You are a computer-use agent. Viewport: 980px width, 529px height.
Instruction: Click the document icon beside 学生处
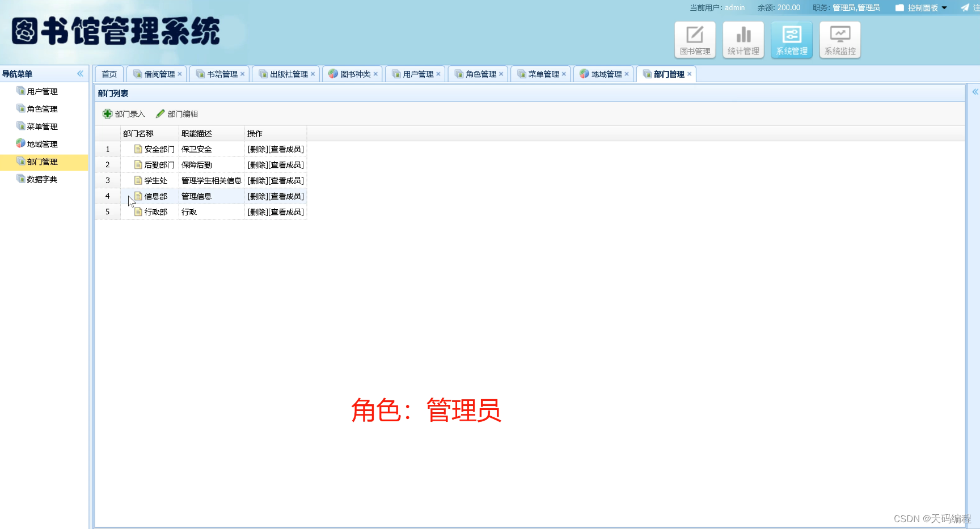click(138, 180)
